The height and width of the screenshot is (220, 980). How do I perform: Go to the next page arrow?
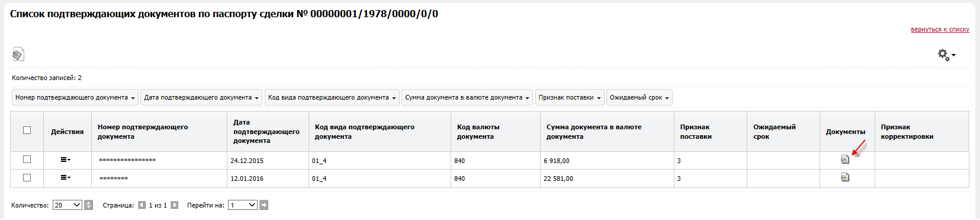[174, 205]
